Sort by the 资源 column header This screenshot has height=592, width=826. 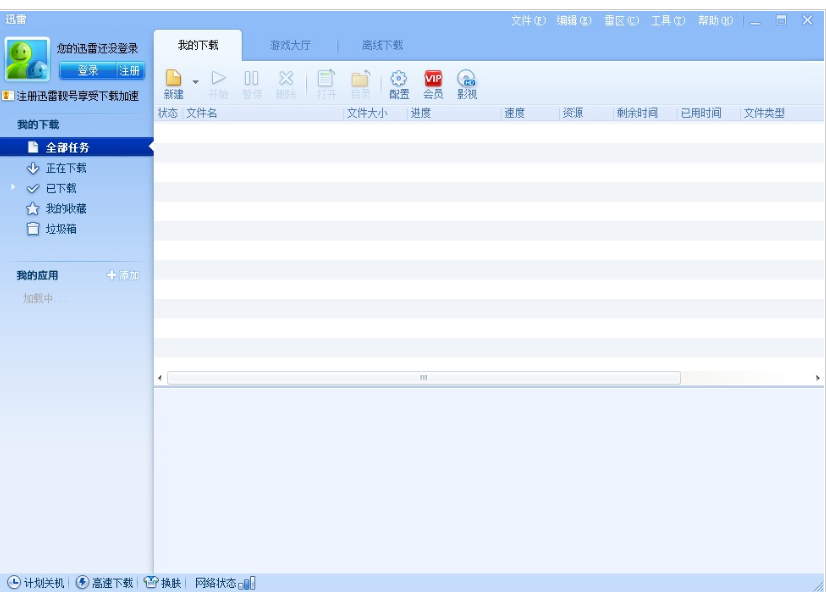tap(586, 113)
